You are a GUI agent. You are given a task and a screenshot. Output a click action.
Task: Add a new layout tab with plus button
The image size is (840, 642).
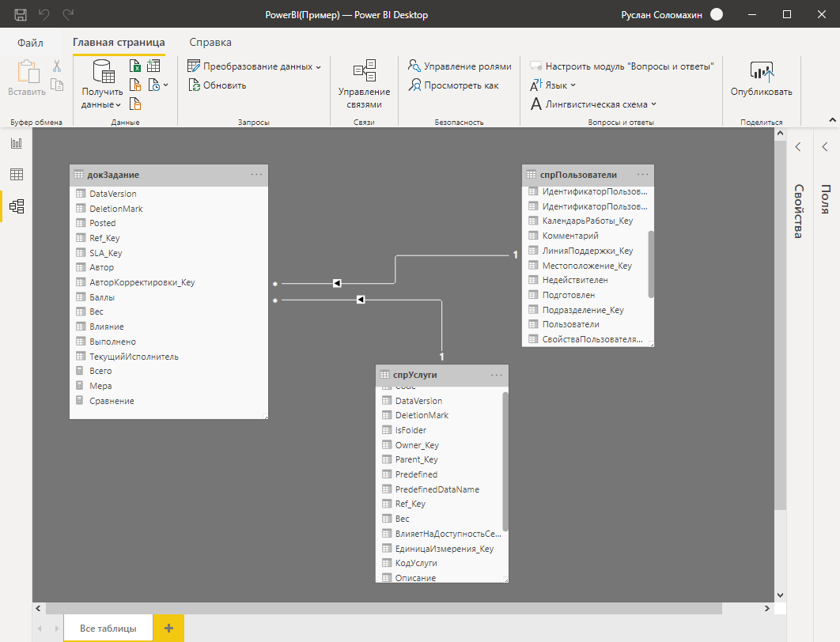pos(168,628)
